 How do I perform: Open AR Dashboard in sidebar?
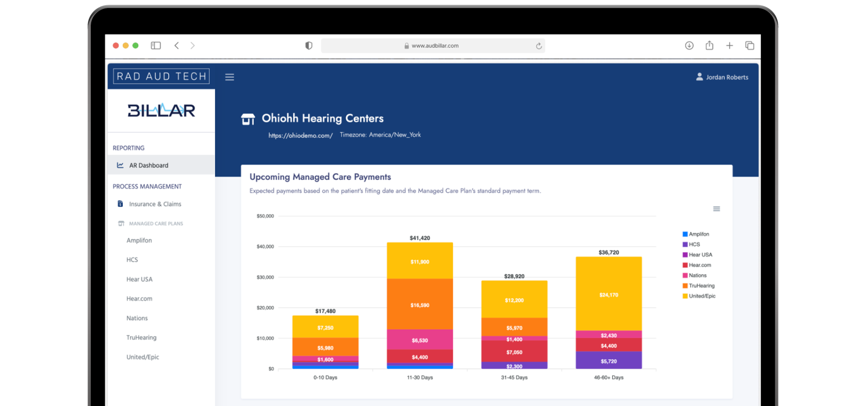pyautogui.click(x=148, y=165)
